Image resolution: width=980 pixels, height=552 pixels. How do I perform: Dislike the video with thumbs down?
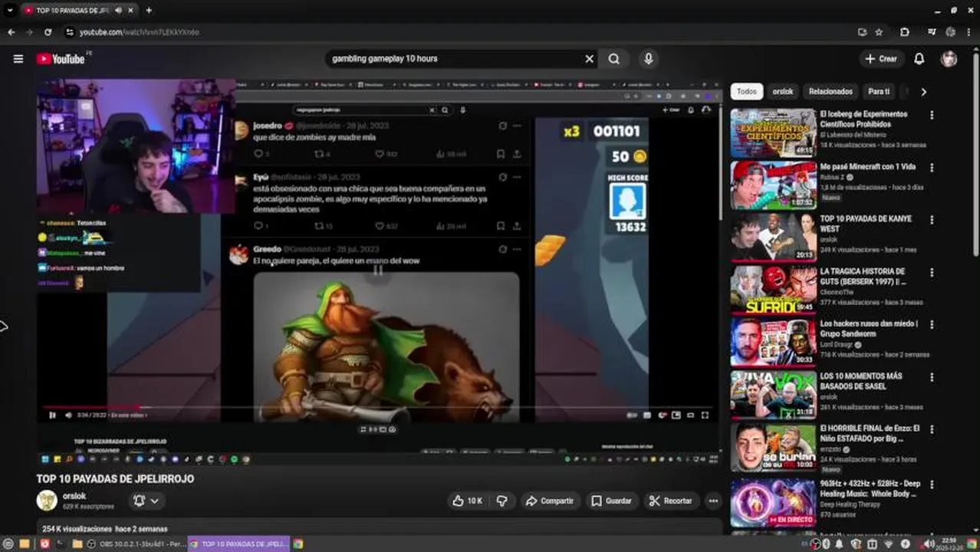502,501
